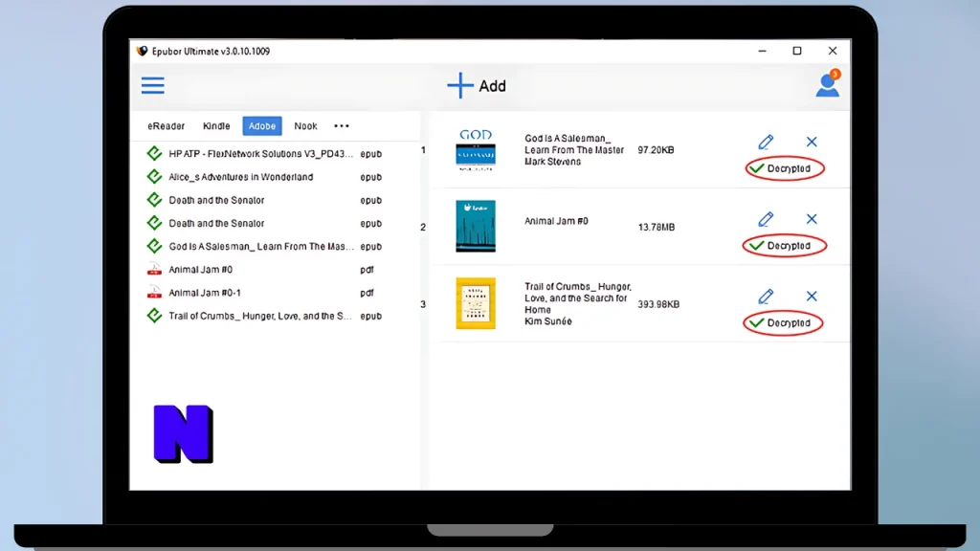
Task: Close the Epubor Ultimate window
Action: 833,52
